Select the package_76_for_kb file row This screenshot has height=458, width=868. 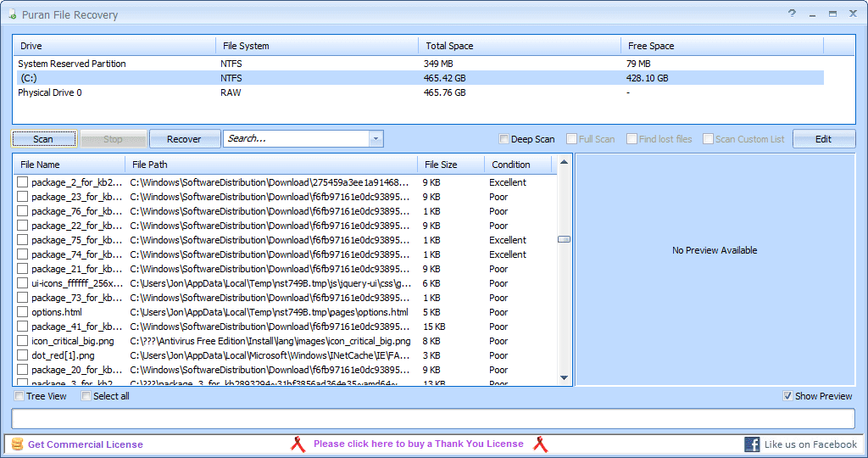285,211
